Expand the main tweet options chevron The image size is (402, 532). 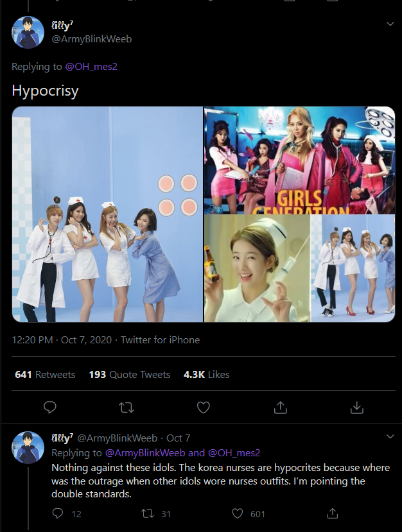390,24
